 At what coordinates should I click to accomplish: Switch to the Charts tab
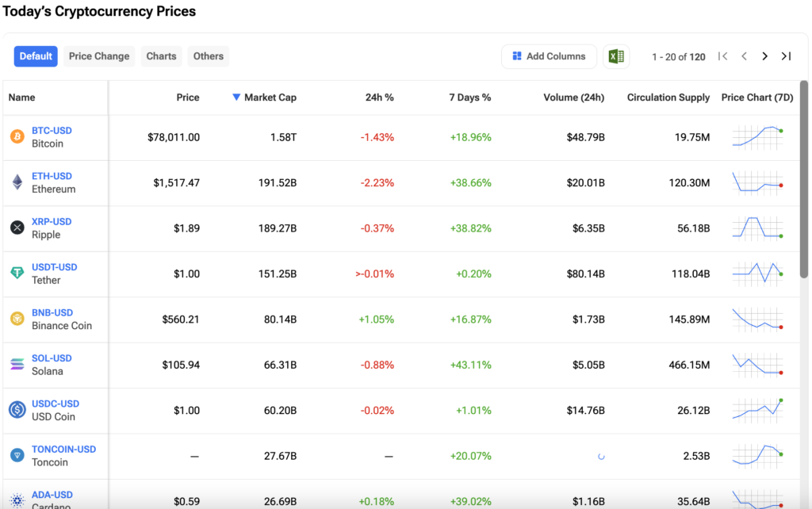point(161,56)
